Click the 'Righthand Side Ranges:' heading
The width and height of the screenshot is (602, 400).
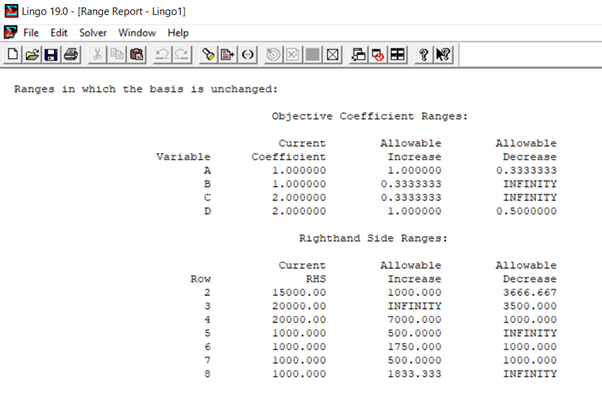(x=373, y=238)
